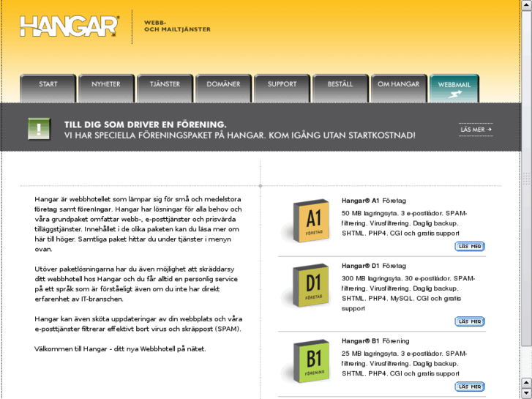Screen dimensions: 532x399
Task: Open the OM HANGAR tab
Action: 399,89
